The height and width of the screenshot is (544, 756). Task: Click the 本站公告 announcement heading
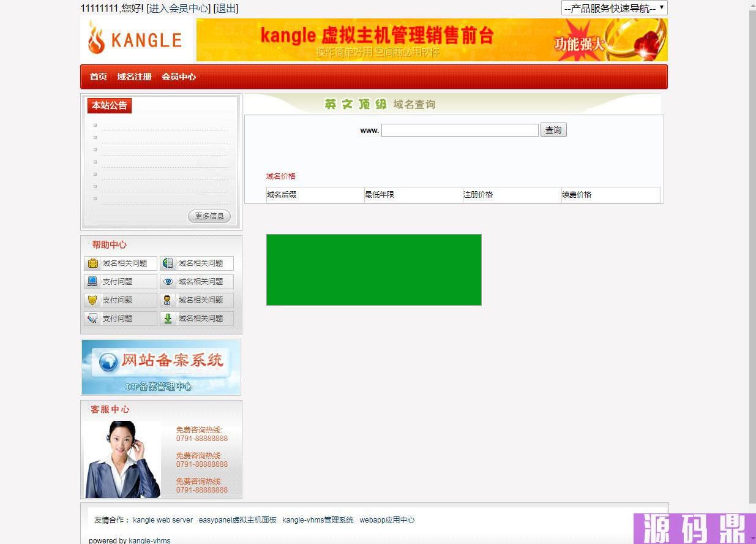point(110,105)
